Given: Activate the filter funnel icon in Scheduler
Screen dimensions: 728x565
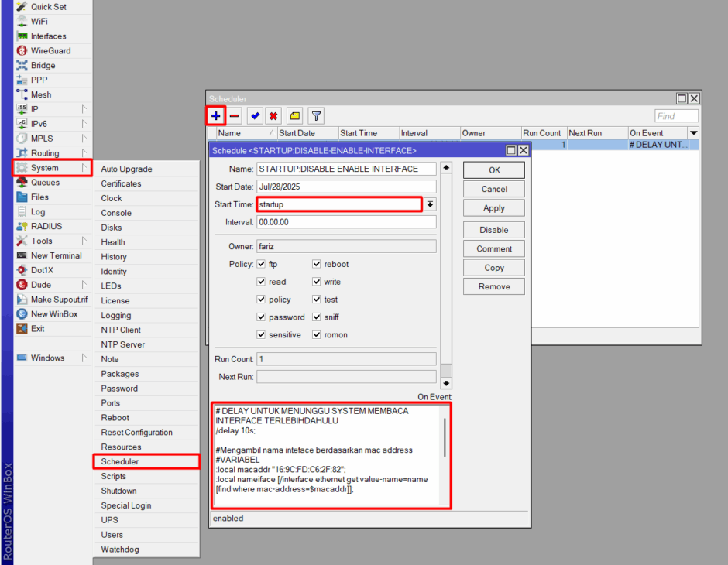Looking at the screenshot, I should [x=315, y=115].
